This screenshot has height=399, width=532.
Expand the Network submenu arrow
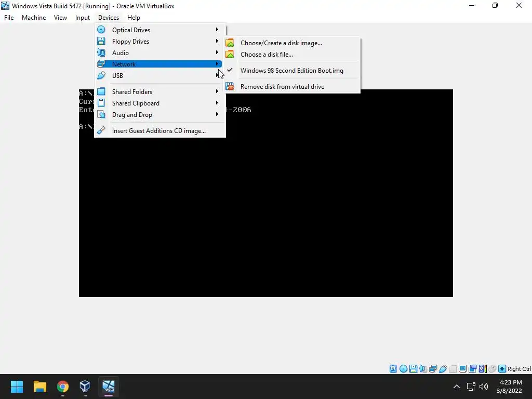click(x=217, y=63)
